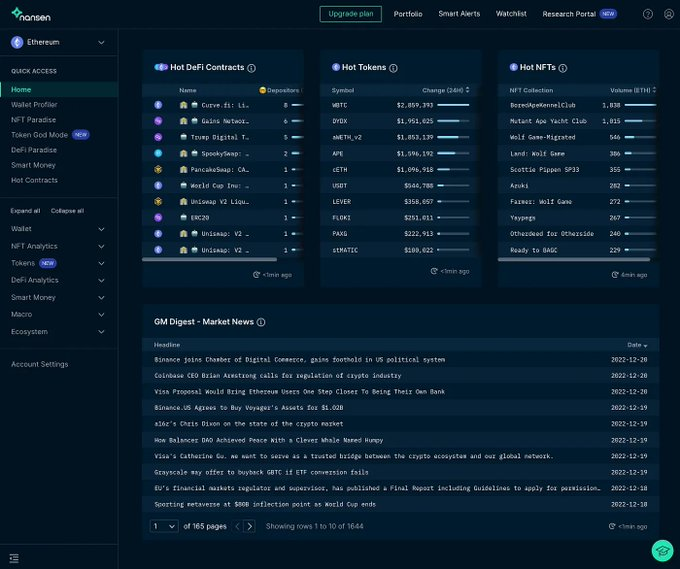Open Binance joins Chamber of Digital Commerce headline
Viewport: 680px width, 569px height.
[x=299, y=360]
